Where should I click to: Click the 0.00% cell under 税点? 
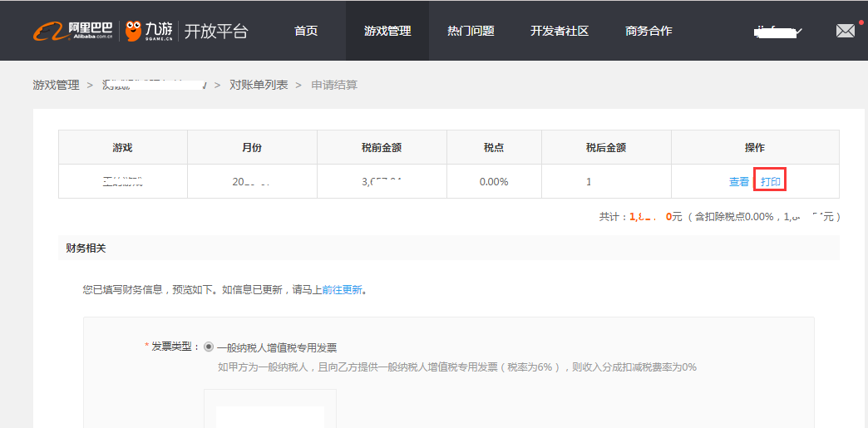(494, 181)
